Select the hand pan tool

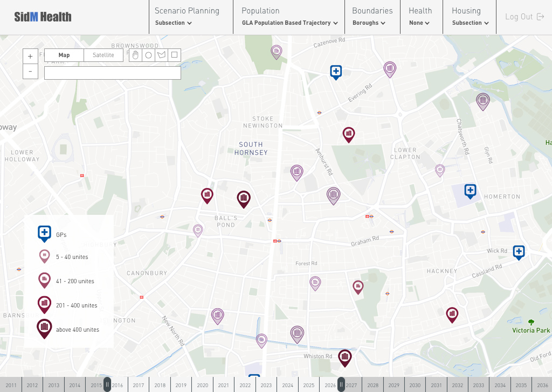click(136, 55)
